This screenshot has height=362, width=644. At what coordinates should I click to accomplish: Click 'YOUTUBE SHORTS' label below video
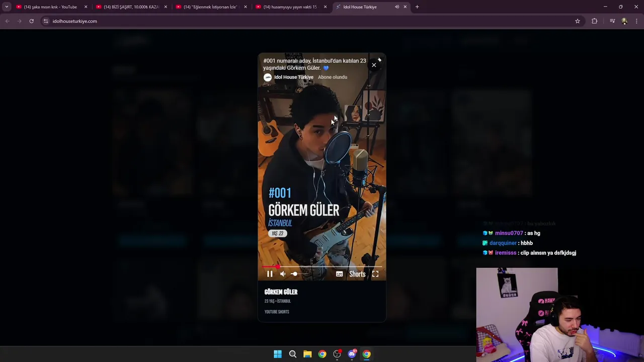click(x=277, y=312)
